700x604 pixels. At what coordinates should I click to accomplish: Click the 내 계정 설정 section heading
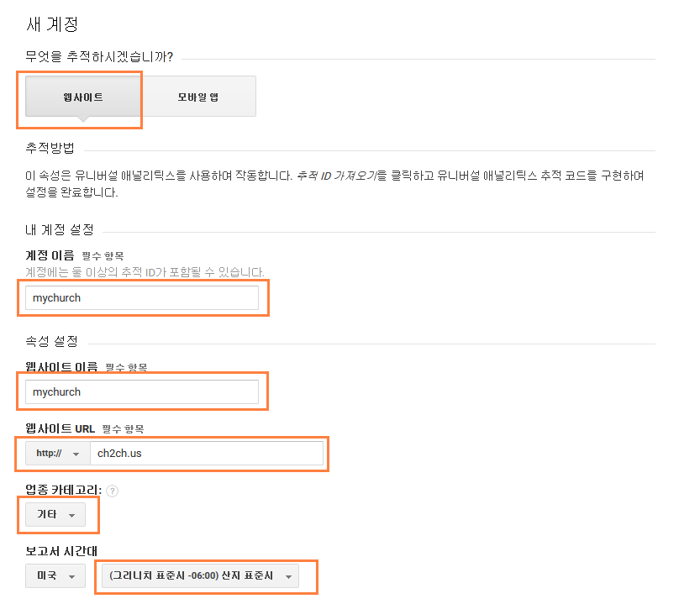(x=60, y=229)
